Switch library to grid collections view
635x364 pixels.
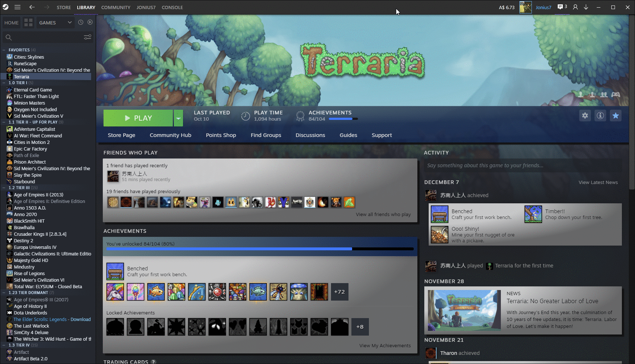pyautogui.click(x=28, y=23)
